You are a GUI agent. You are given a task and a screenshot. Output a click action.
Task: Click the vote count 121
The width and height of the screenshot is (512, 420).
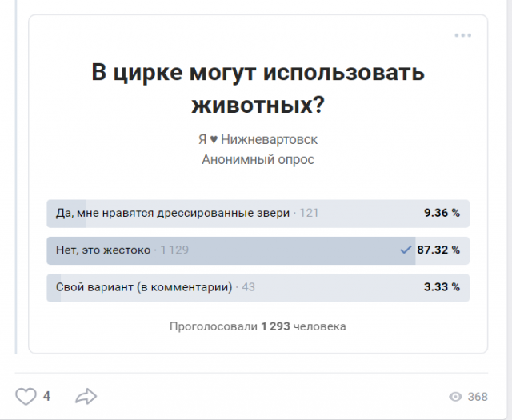point(309,213)
